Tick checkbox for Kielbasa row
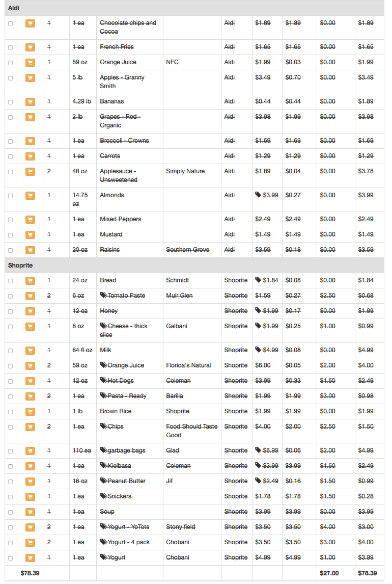Screen dimensions: 392x584 [10, 467]
